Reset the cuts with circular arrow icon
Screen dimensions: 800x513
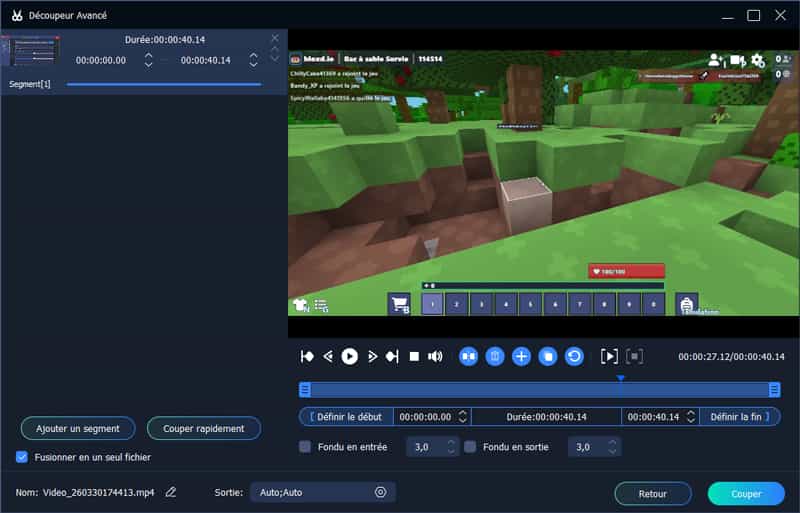[x=574, y=356]
